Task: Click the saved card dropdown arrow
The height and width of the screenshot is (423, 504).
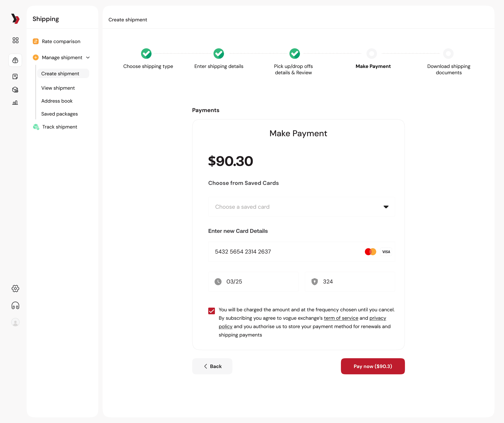Action: coord(386,207)
